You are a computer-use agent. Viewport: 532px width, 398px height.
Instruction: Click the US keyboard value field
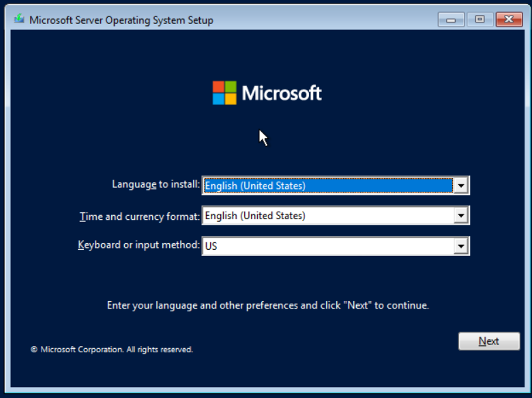[327, 246]
